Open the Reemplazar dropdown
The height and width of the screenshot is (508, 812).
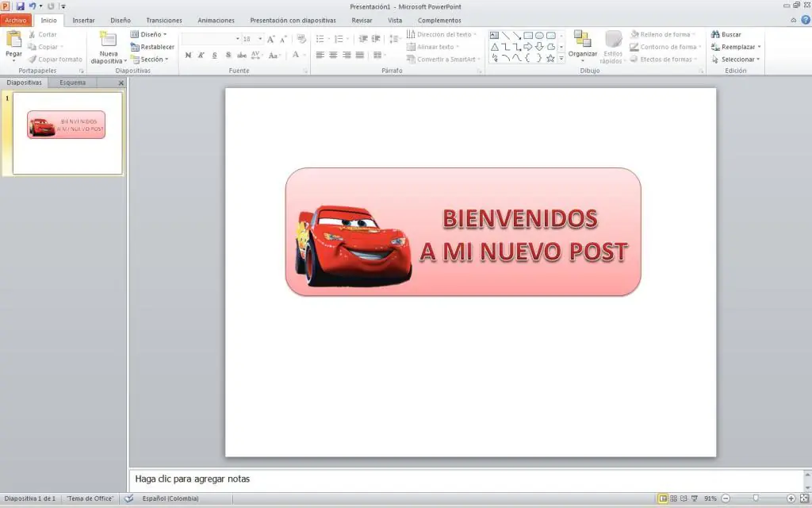pyautogui.click(x=736, y=47)
